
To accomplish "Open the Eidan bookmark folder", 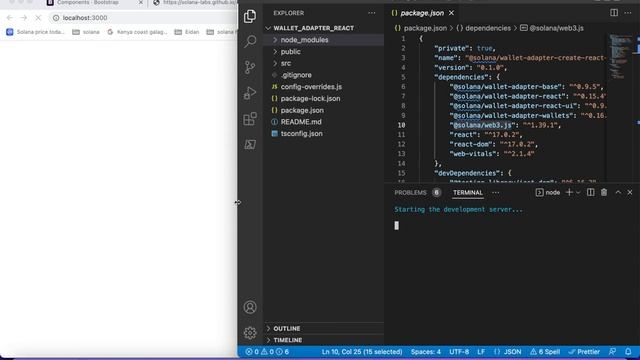I will tap(187, 32).
